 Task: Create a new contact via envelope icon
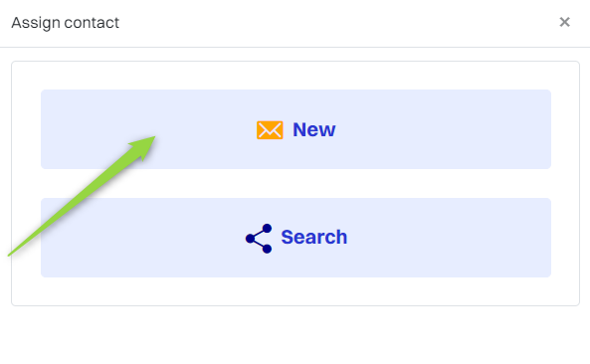point(270,130)
